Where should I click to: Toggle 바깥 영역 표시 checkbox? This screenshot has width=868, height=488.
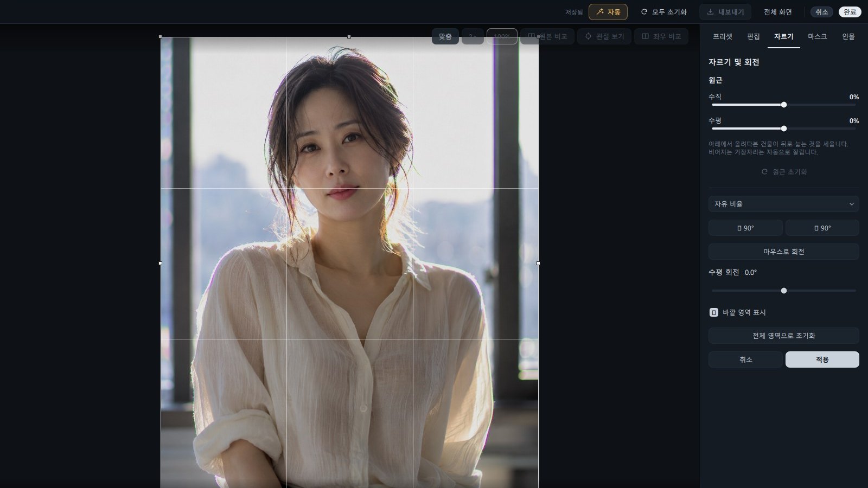[x=714, y=312]
